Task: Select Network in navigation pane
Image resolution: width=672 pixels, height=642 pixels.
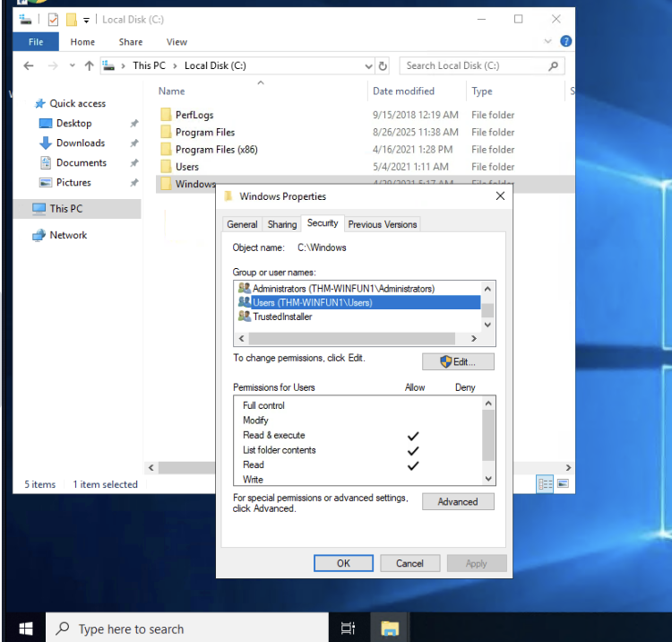Action: (68, 235)
